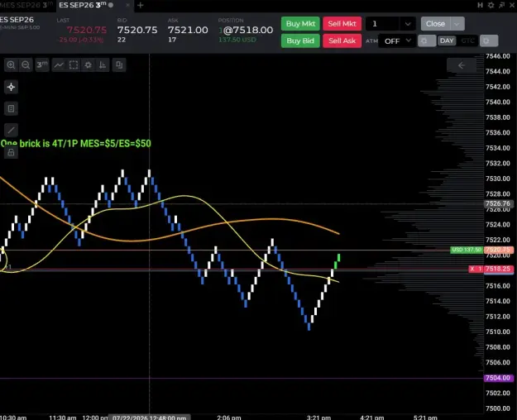Select the crosshair cursor tool
This screenshot has height=420, width=517.
pyautogui.click(x=11, y=87)
